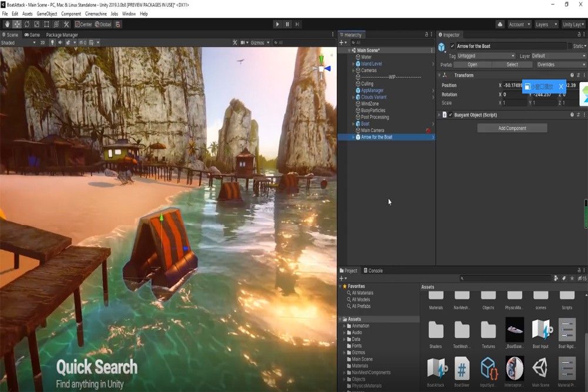Toggle active checkbox for Arrow for the Boat
The width and height of the screenshot is (588, 392).
click(452, 46)
